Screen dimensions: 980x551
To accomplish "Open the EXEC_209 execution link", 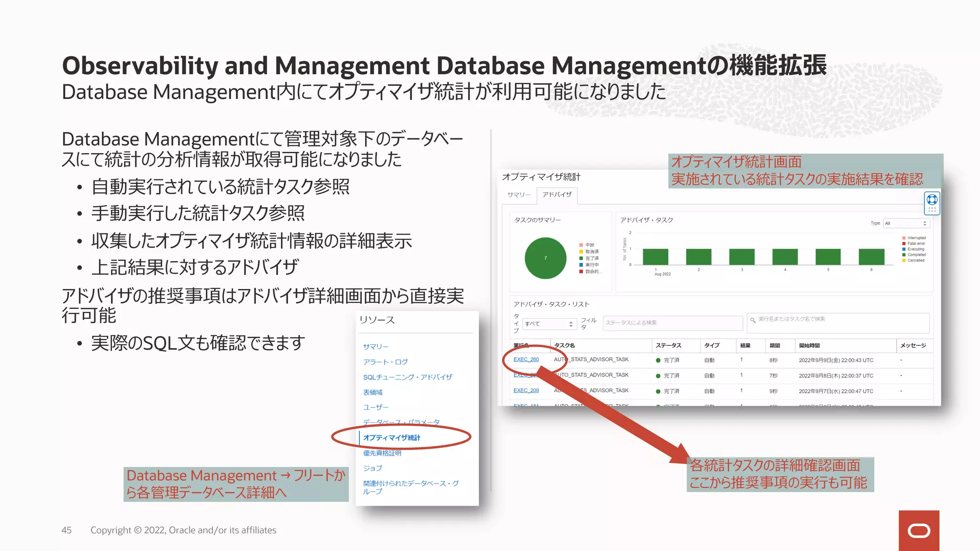I will click(526, 390).
